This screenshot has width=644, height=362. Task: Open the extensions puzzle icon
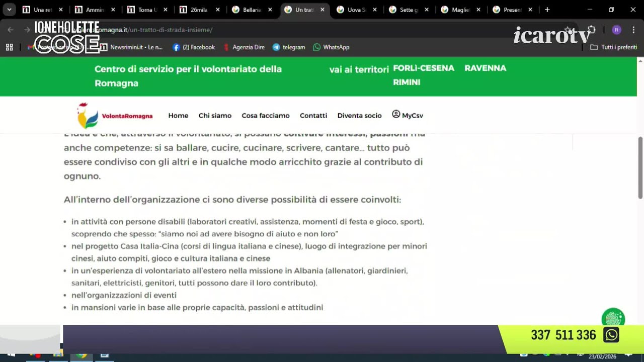tap(592, 30)
